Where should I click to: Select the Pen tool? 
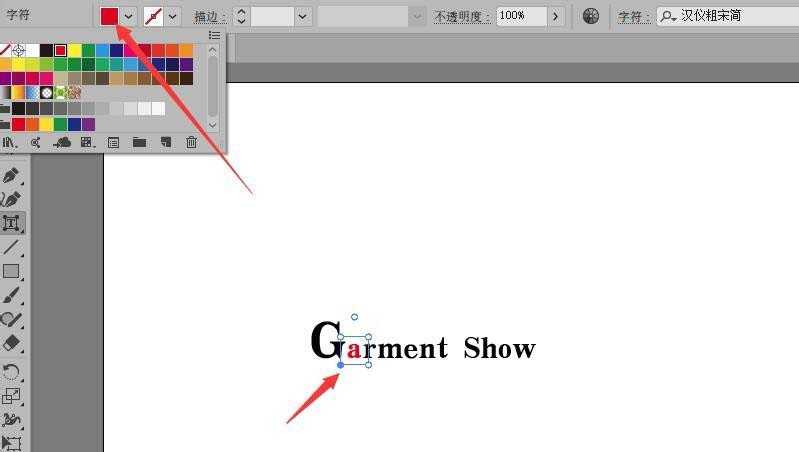11,175
